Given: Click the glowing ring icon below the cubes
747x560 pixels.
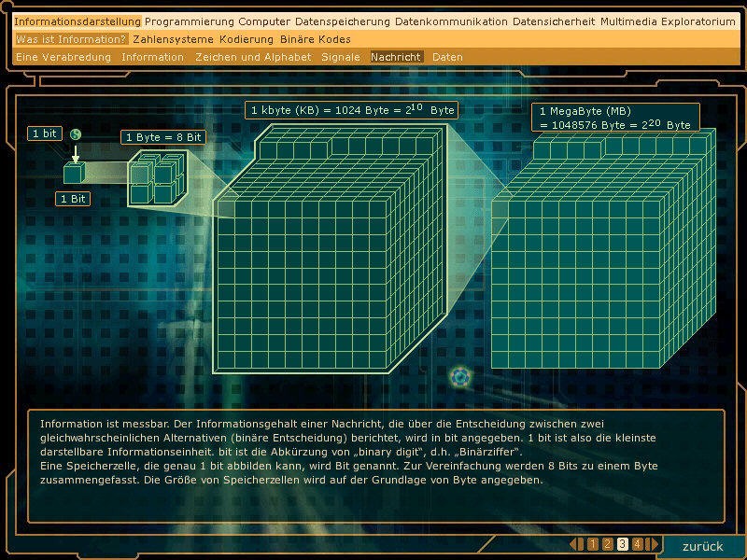Looking at the screenshot, I should click(458, 377).
